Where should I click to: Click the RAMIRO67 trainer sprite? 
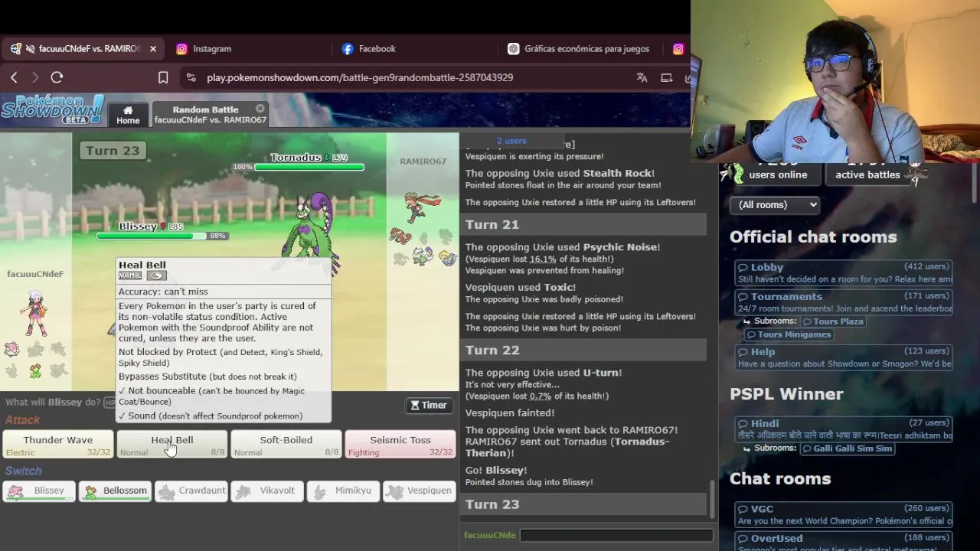pyautogui.click(x=422, y=207)
